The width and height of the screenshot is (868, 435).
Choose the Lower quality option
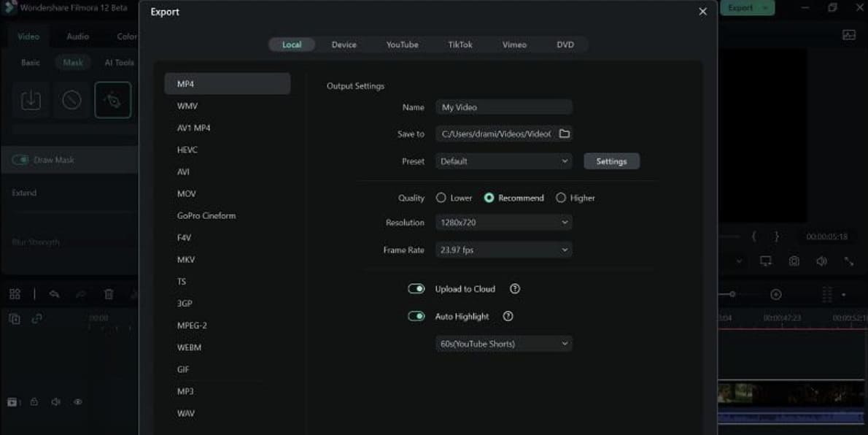click(x=441, y=198)
